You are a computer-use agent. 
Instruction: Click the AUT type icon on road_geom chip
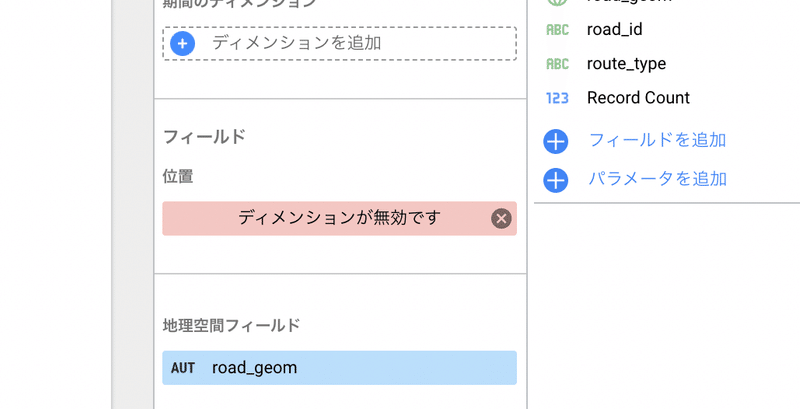coord(183,368)
